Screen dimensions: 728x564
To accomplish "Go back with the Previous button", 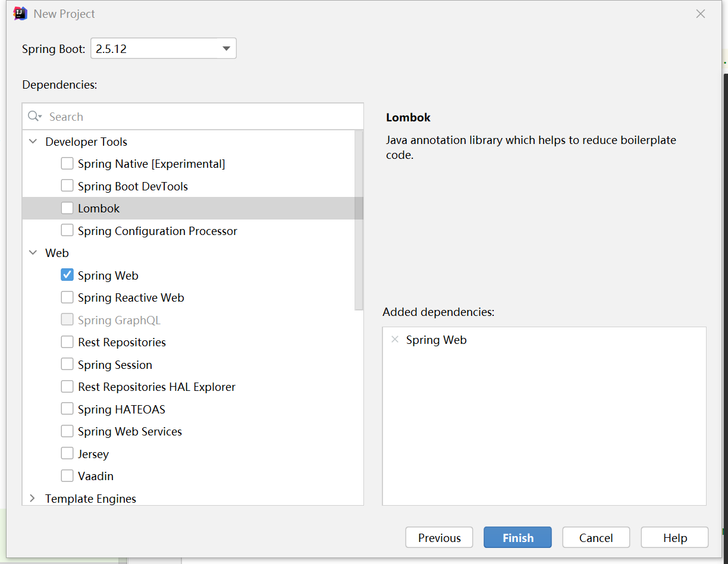I will pyautogui.click(x=439, y=537).
